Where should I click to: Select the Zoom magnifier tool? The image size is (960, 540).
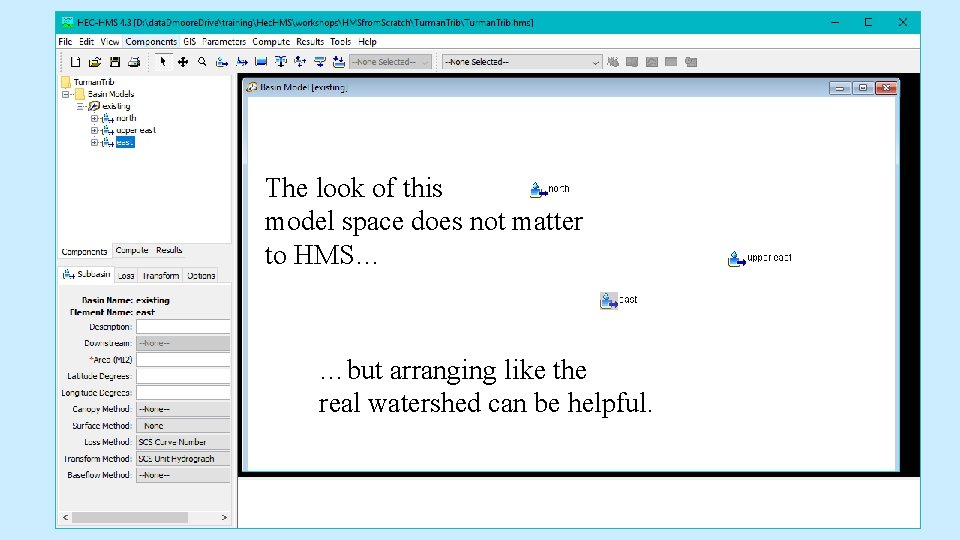[202, 62]
